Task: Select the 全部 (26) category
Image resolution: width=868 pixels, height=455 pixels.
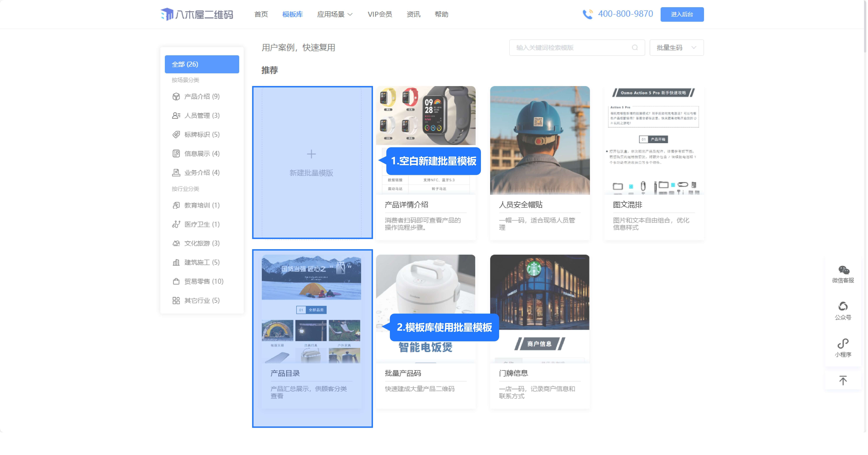Action: pyautogui.click(x=202, y=64)
